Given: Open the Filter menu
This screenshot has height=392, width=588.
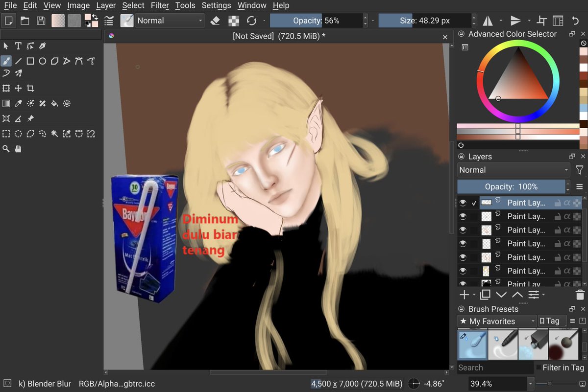Looking at the screenshot, I should tap(159, 5).
